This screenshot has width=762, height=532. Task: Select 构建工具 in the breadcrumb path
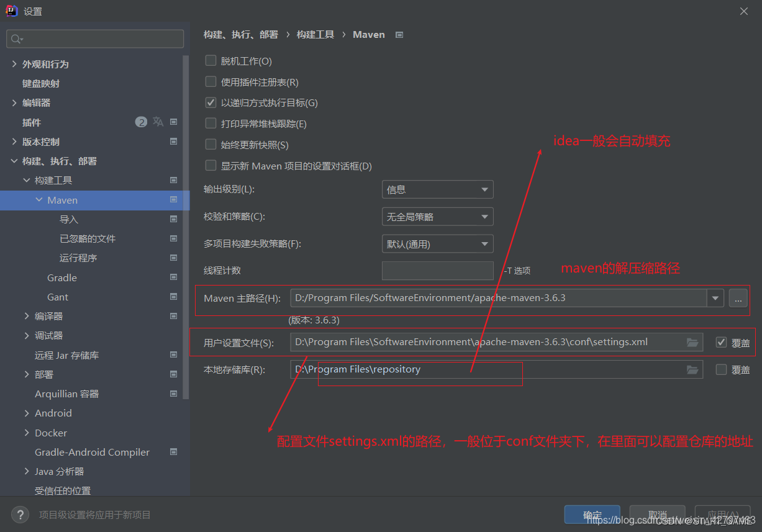pyautogui.click(x=315, y=35)
